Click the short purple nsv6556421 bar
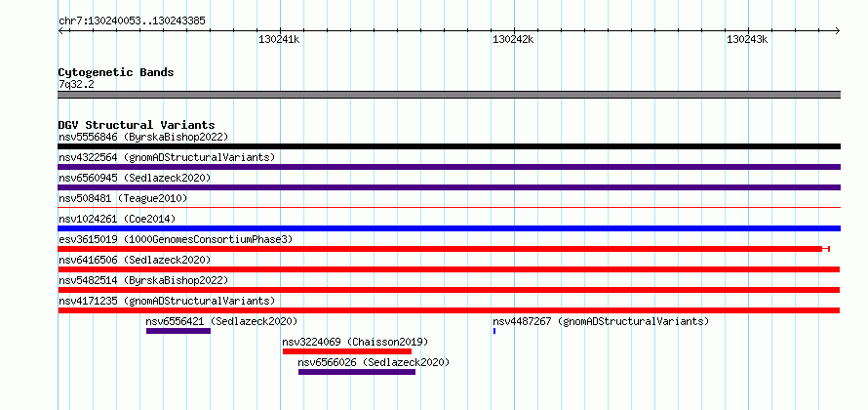The image size is (868, 410). pyautogui.click(x=178, y=331)
